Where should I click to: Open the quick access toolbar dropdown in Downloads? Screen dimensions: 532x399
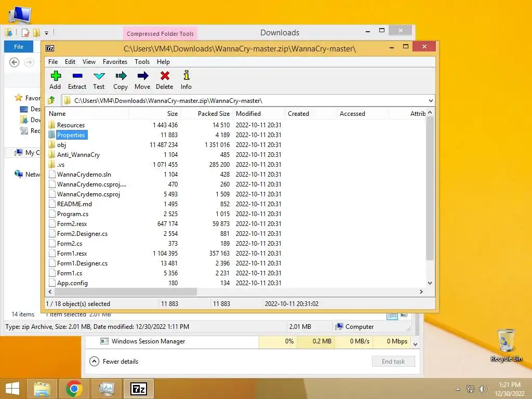46,33
